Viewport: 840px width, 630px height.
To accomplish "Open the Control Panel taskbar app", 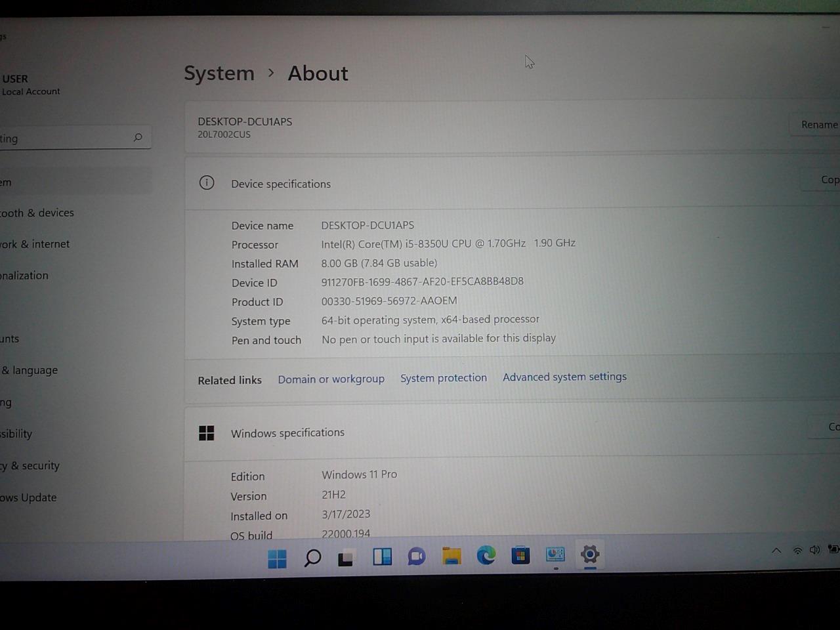I will click(555, 555).
